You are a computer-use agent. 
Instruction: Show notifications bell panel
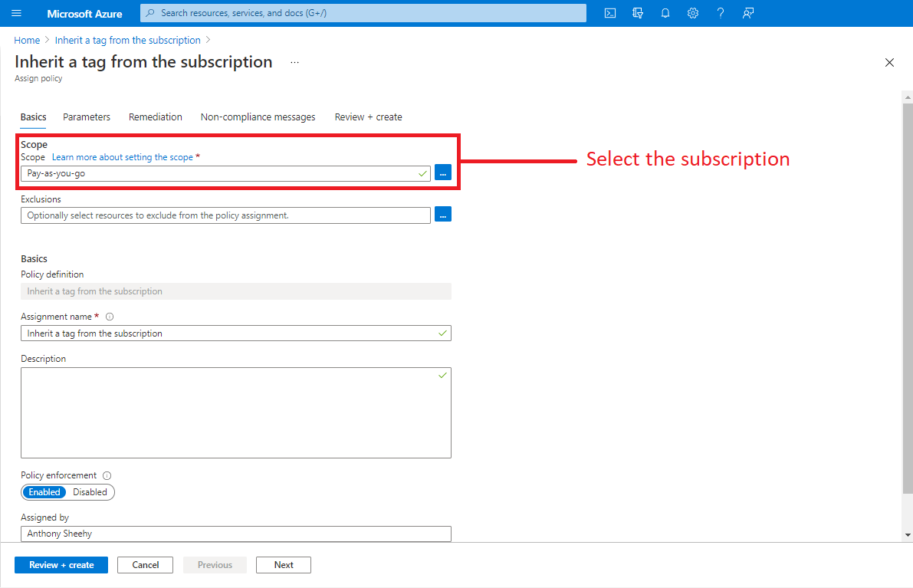pyautogui.click(x=665, y=13)
